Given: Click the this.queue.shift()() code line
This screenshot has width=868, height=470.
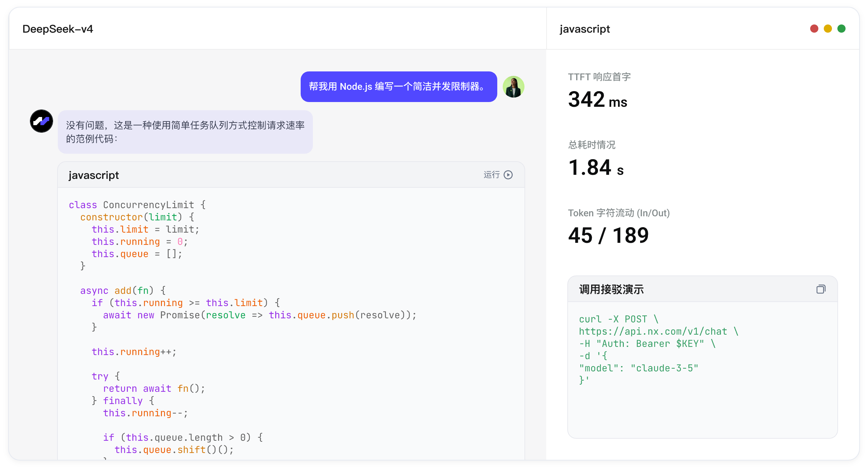Looking at the screenshot, I should pyautogui.click(x=174, y=450).
